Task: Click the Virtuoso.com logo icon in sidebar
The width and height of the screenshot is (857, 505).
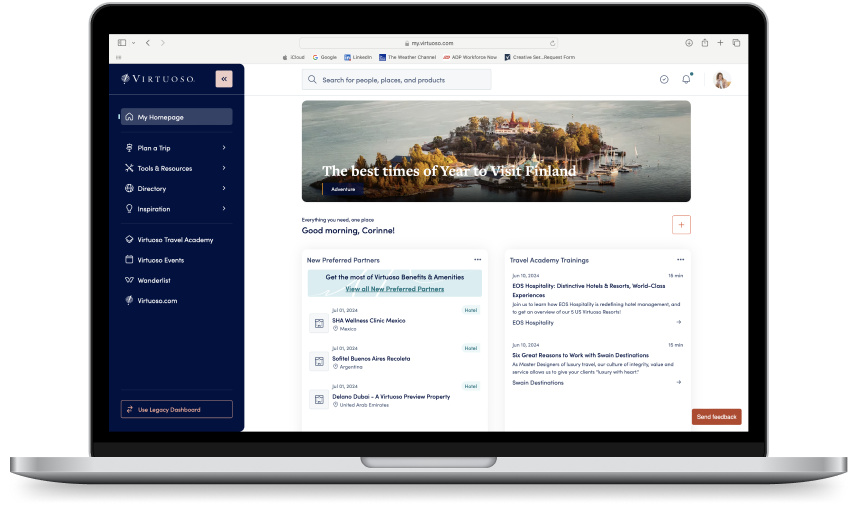Action: [129, 300]
